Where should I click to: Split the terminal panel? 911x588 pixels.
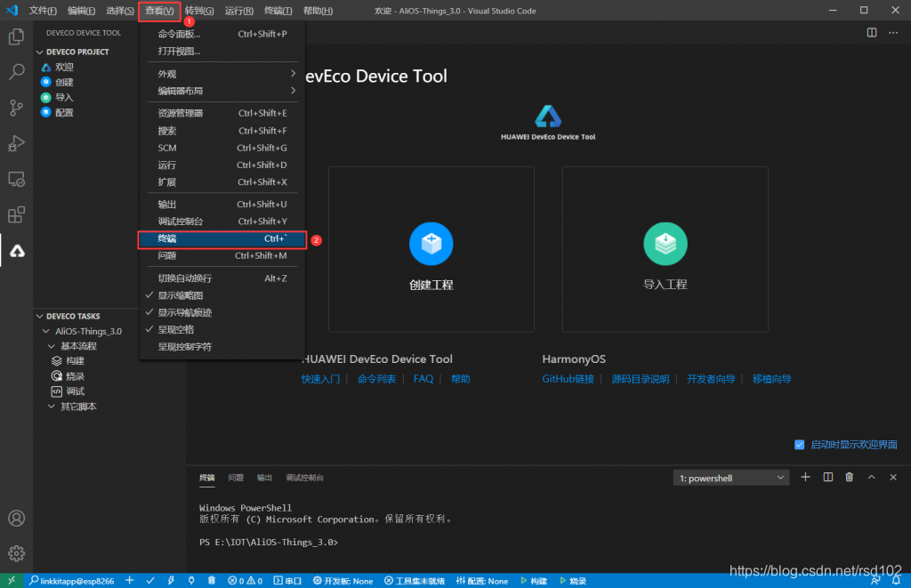pyautogui.click(x=828, y=477)
